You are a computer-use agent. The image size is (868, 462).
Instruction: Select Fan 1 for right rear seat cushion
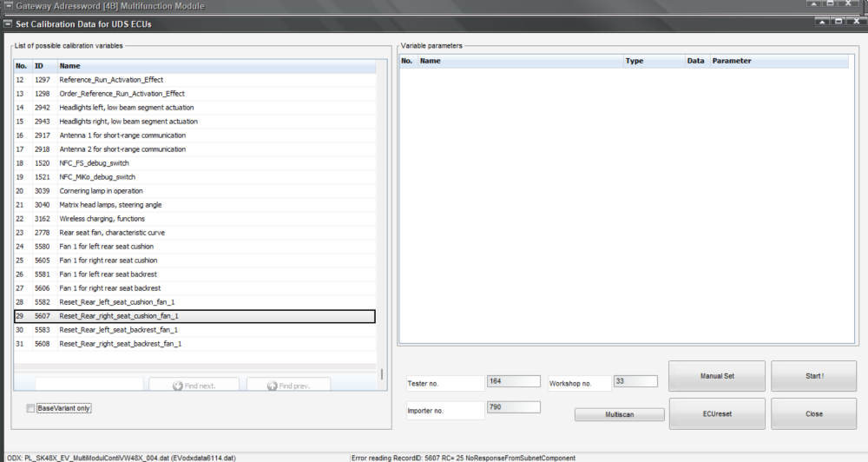pos(194,261)
